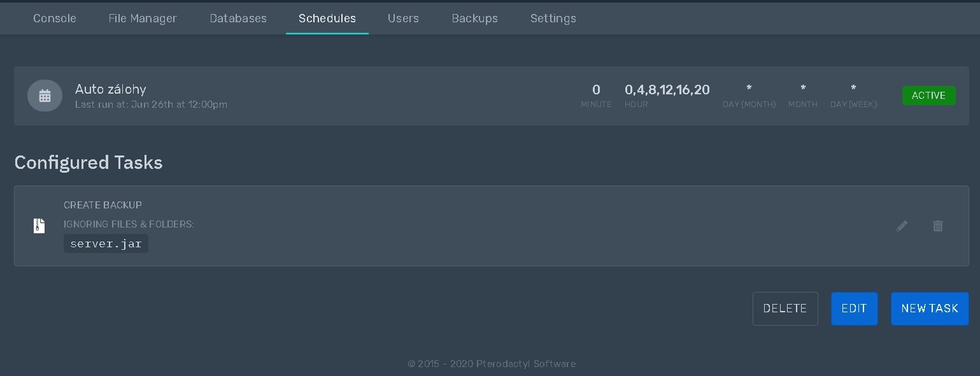Open the Users management page
The image size is (980, 376).
[x=403, y=18]
